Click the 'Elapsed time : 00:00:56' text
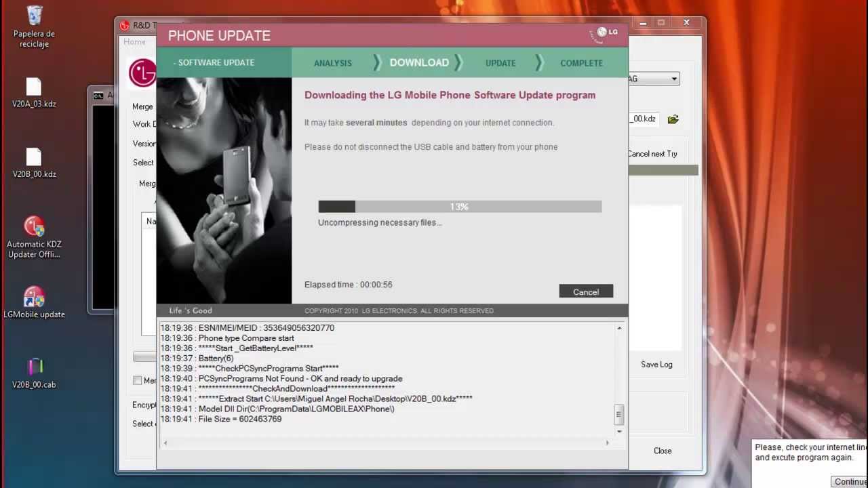Screen dimensions: 868x488 tap(349, 285)
